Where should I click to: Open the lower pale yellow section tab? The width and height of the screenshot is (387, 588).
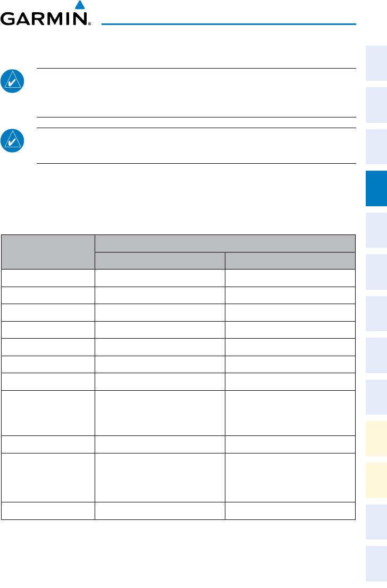pyautogui.click(x=376, y=481)
